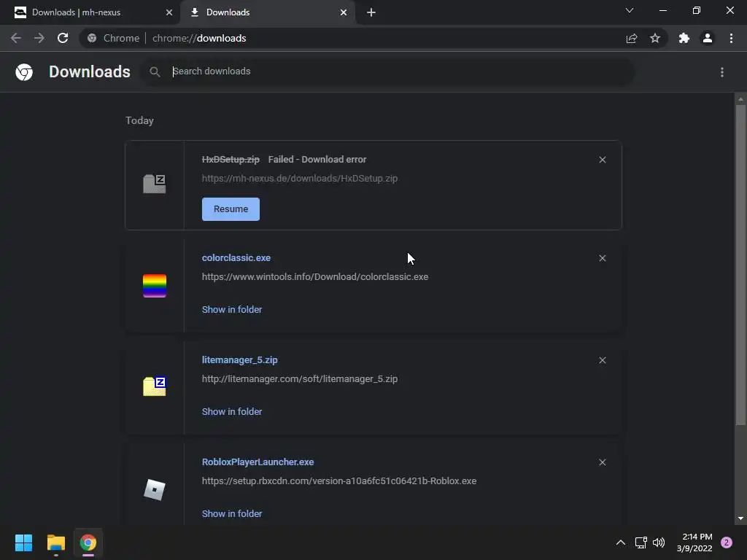The width and height of the screenshot is (747, 560).
Task: Open the tab search dropdown arrow
Action: click(x=630, y=10)
